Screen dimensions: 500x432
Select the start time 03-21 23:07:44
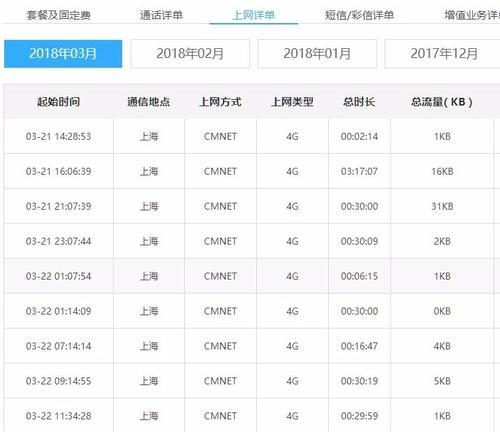tap(58, 241)
